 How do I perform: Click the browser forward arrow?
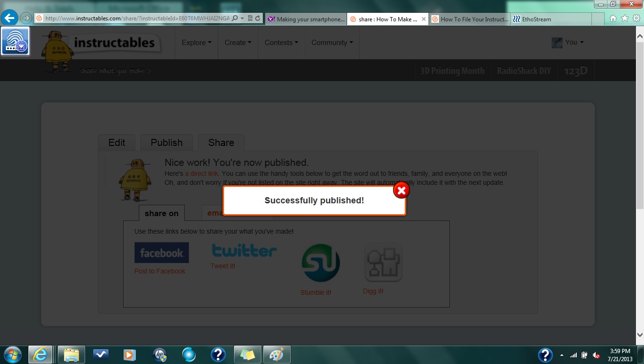click(26, 18)
